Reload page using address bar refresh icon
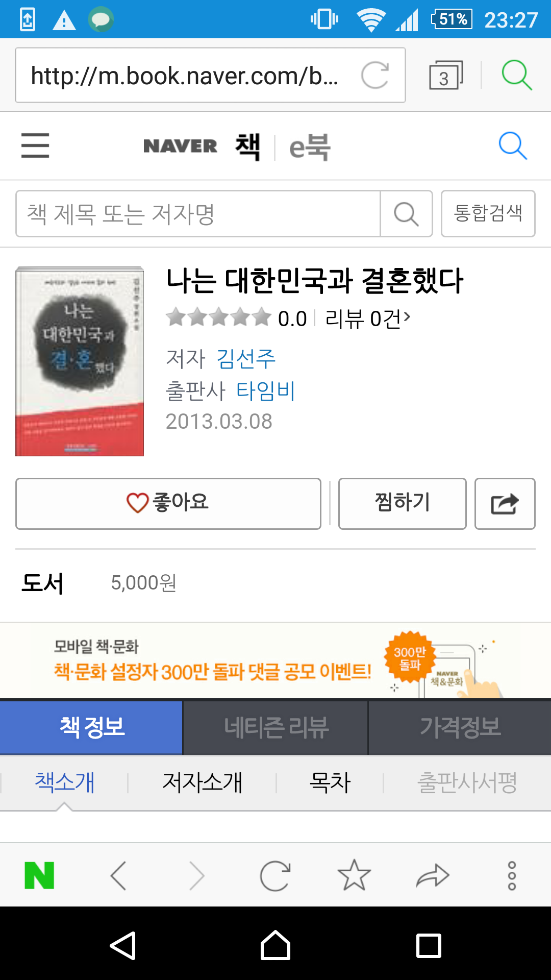The height and width of the screenshot is (980, 551). [375, 75]
